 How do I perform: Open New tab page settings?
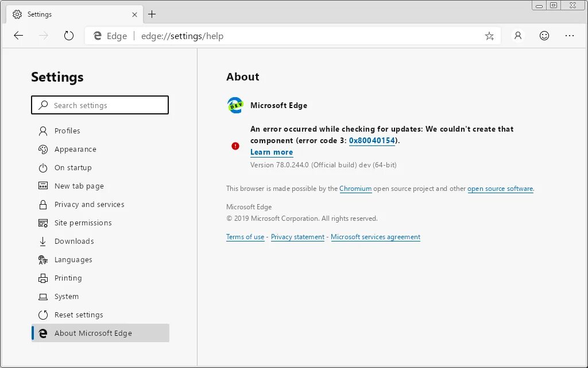pyautogui.click(x=100, y=186)
